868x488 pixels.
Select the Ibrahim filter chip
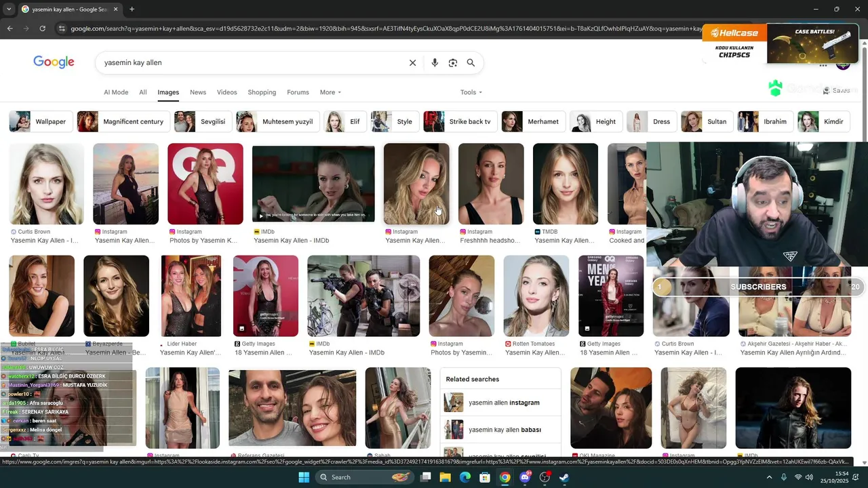click(766, 122)
